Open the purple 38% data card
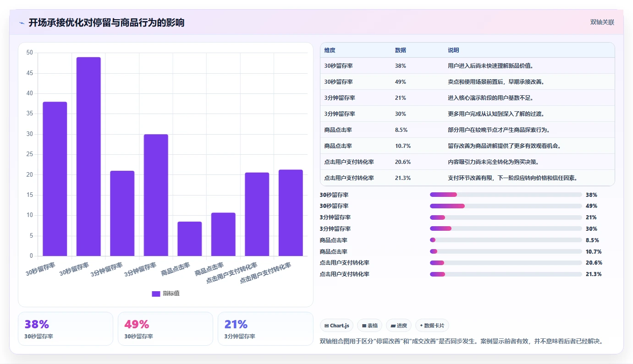The image size is (633, 364). click(66, 329)
